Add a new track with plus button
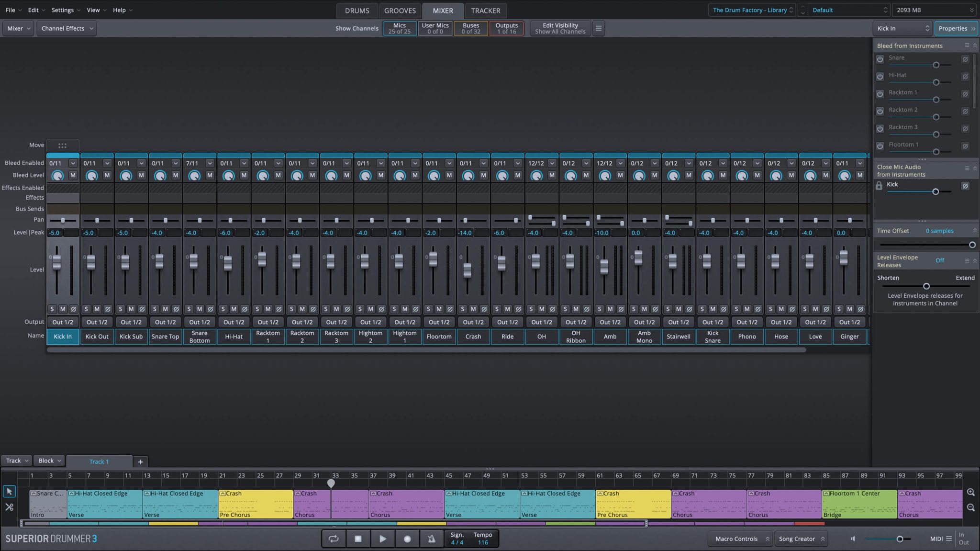Image resolution: width=980 pixels, height=551 pixels. pos(140,461)
